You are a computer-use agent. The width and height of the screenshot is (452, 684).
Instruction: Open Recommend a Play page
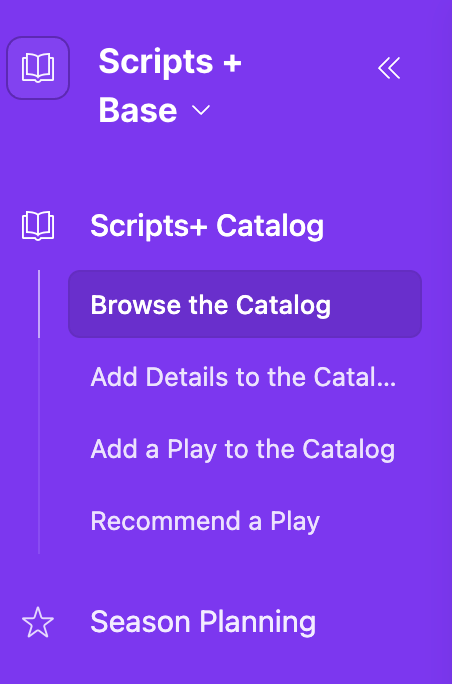click(205, 521)
